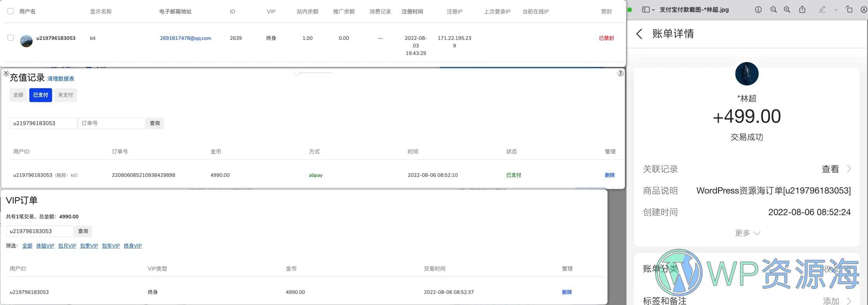Image resolution: width=868 pixels, height=305 pixels.
Task: Show image info inspector in Preview
Action: point(758,10)
